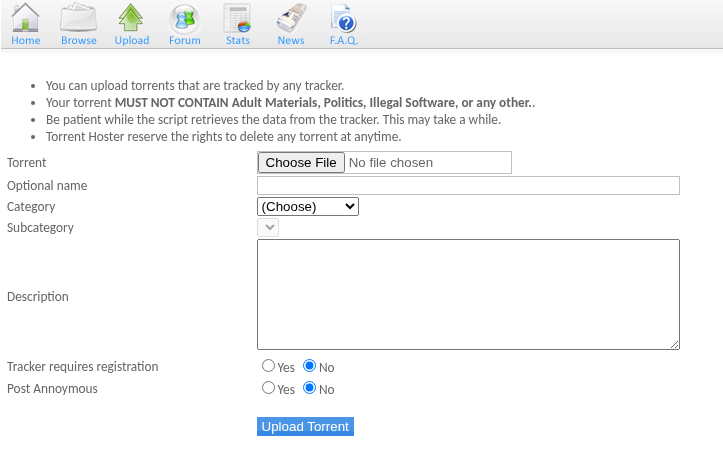This screenshot has height=449, width=723.
Task: Open the Browse text link
Action: coord(79,41)
